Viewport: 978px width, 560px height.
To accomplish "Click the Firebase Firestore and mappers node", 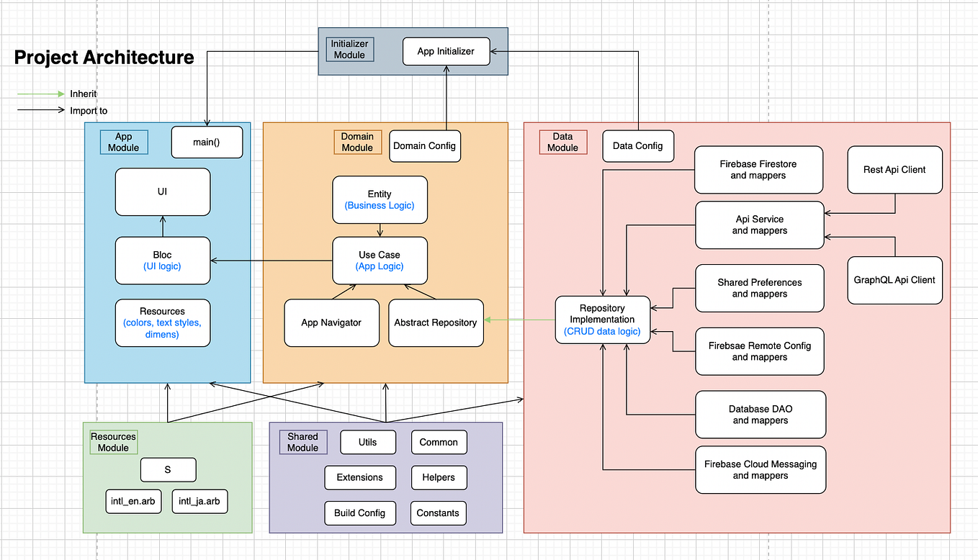I will (x=758, y=169).
